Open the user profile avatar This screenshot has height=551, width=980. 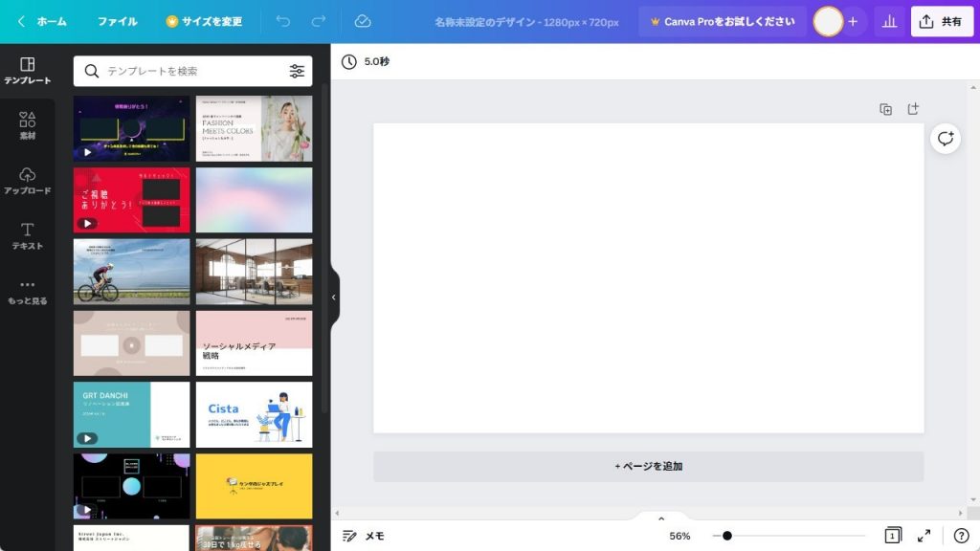pyautogui.click(x=828, y=21)
